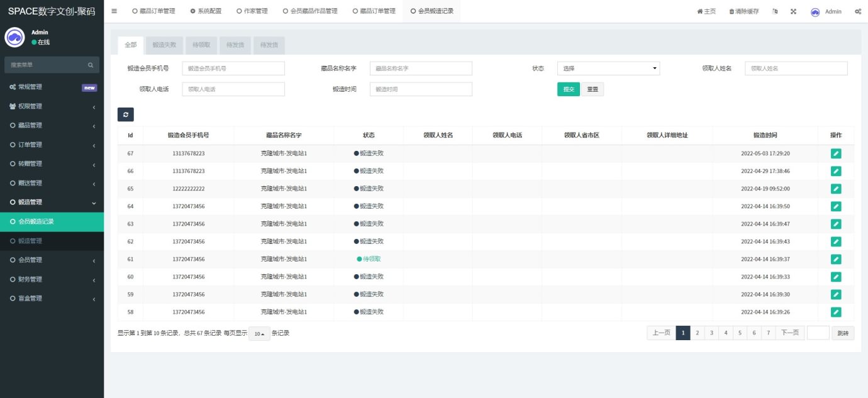
Task: Open the Admin avatar menu in header
Action: click(826, 11)
